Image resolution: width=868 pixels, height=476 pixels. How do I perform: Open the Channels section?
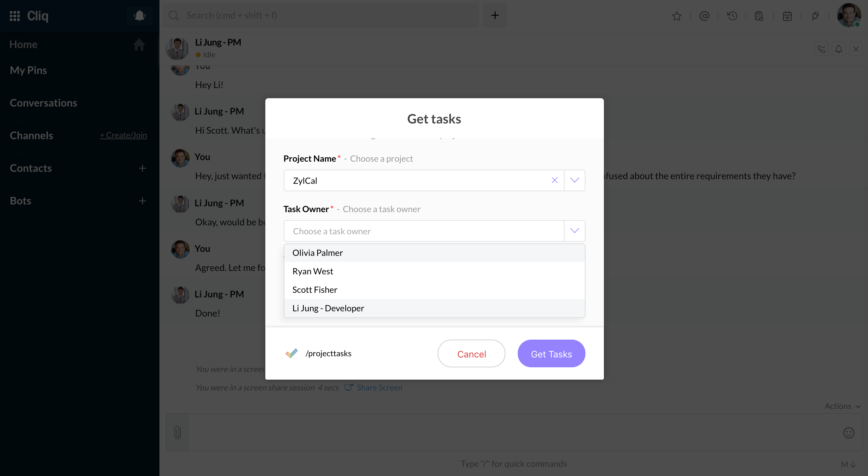31,135
